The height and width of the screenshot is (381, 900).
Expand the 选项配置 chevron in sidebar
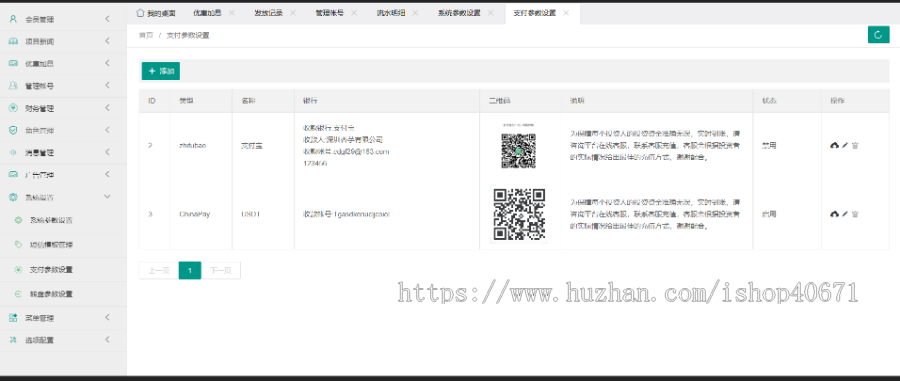107,340
